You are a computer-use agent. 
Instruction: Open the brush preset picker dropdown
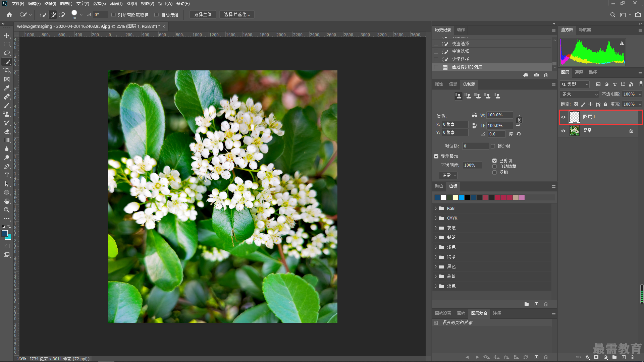click(81, 15)
